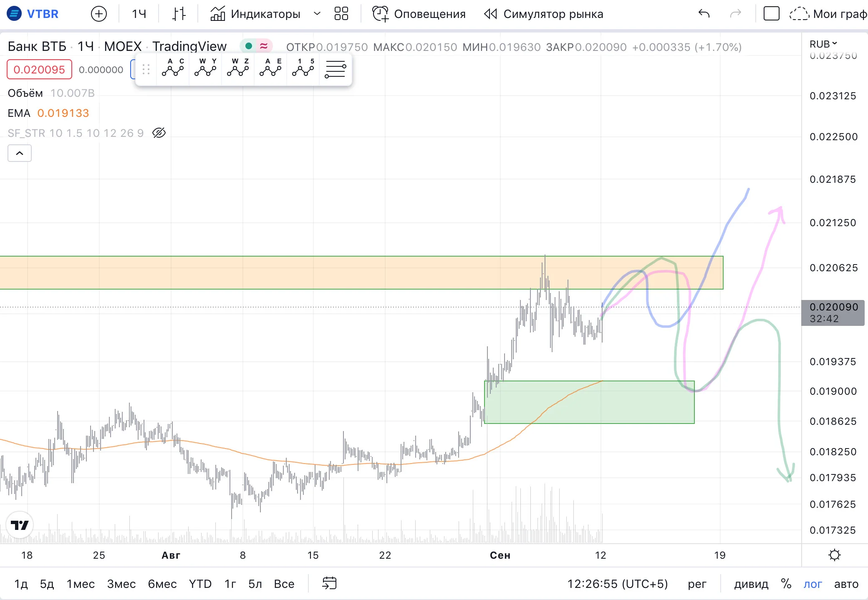Viewport: 868px width, 600px height.
Task: Select chart layout square icon
Action: pos(771,14)
